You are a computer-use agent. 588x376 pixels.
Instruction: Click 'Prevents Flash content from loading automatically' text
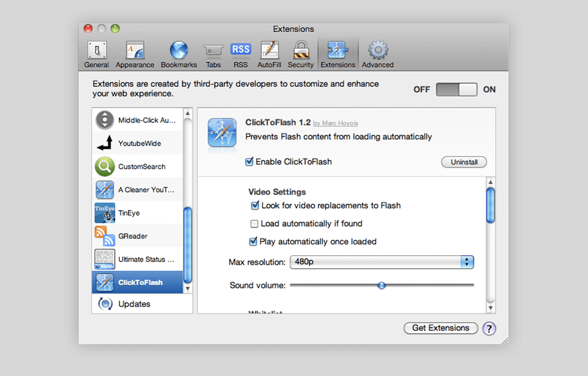(x=339, y=137)
